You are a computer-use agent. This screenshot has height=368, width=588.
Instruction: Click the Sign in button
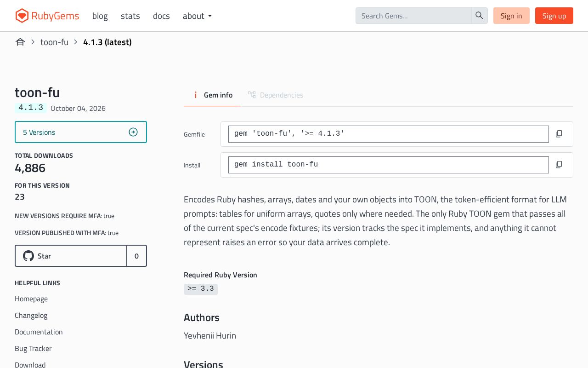(x=511, y=16)
